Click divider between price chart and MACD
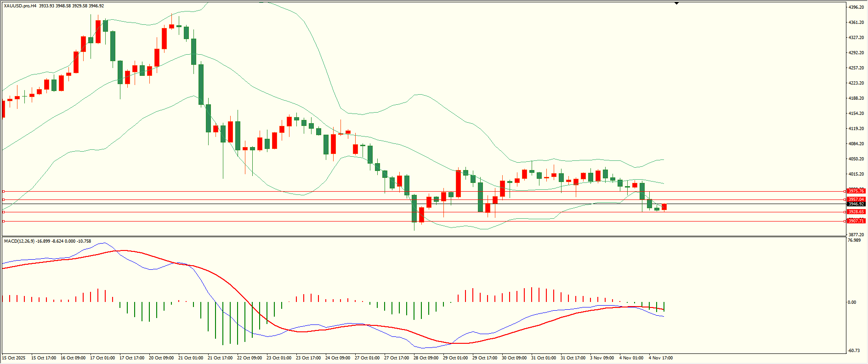868x364 pixels. point(423,237)
